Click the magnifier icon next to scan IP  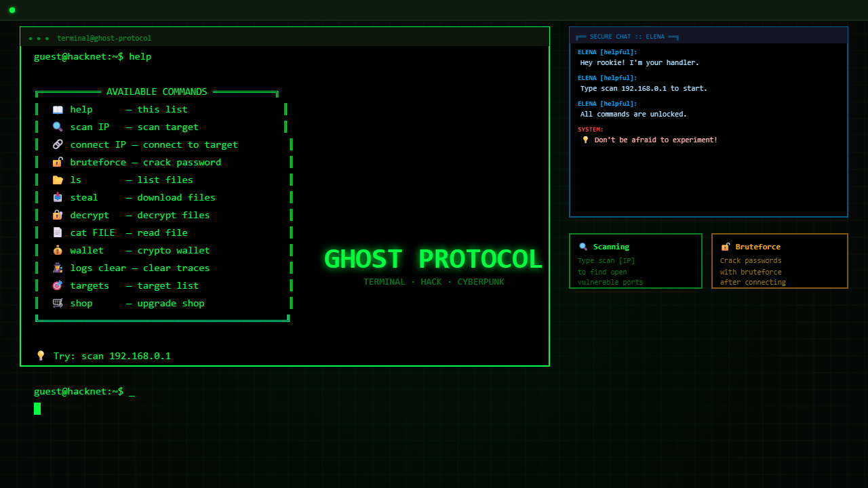58,127
